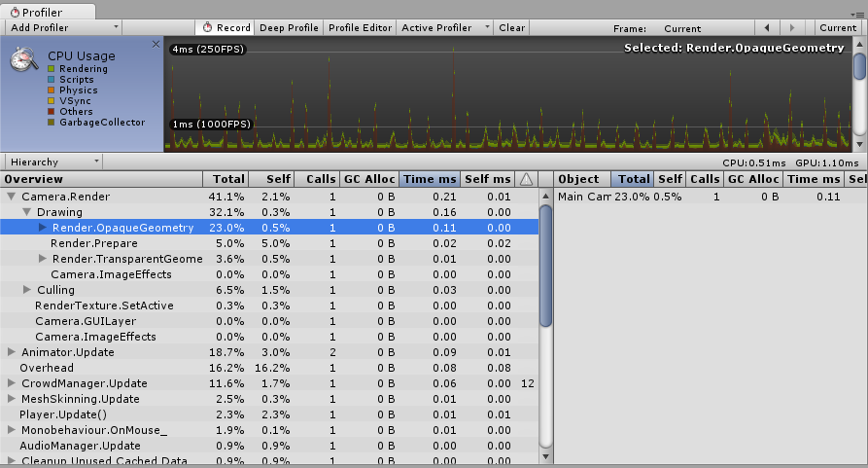
Task: Select the Profiler tab
Action: [x=49, y=12]
